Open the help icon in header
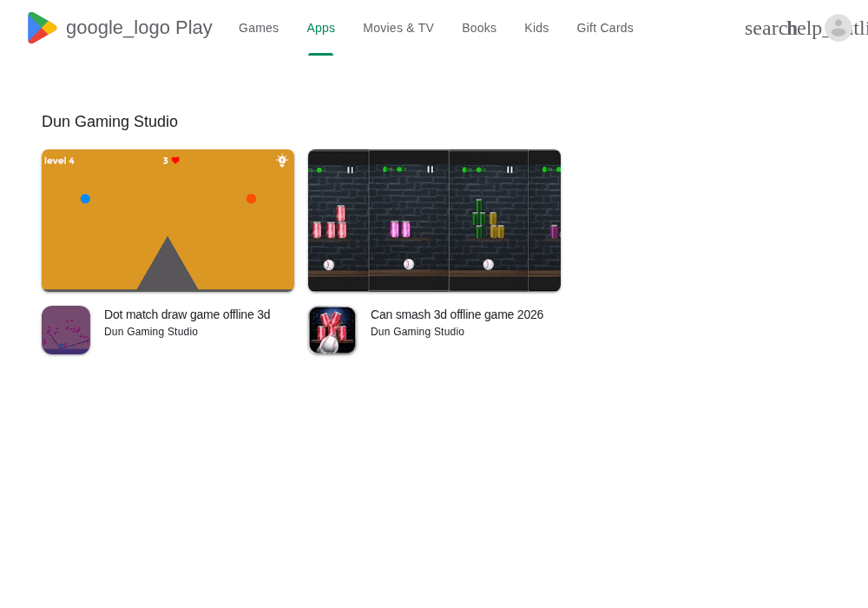The width and height of the screenshot is (868, 608). pos(806,29)
